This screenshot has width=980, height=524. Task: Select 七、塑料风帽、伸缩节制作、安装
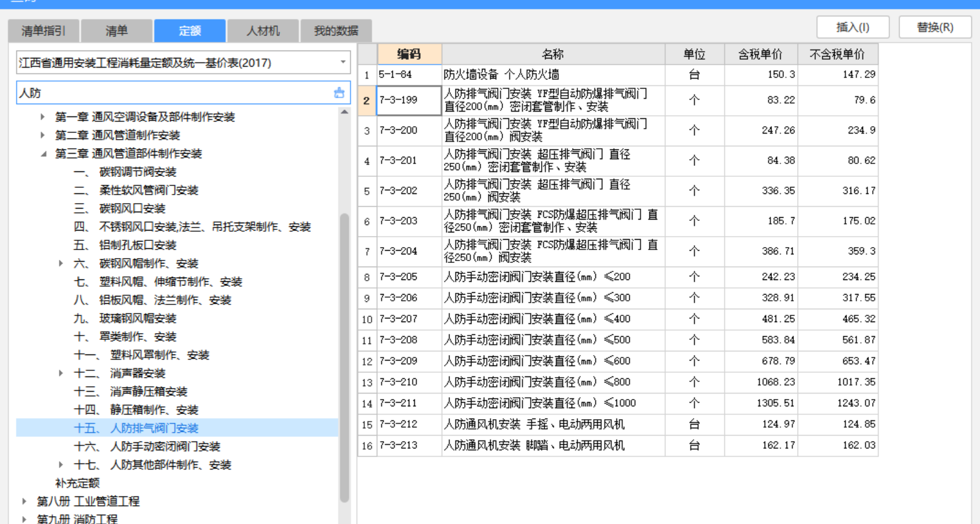158,282
